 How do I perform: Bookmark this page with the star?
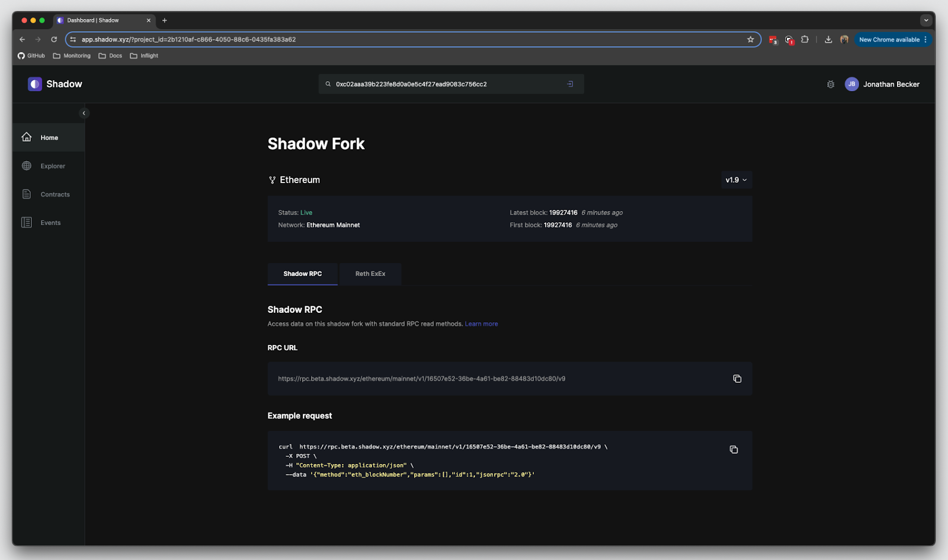click(x=751, y=40)
